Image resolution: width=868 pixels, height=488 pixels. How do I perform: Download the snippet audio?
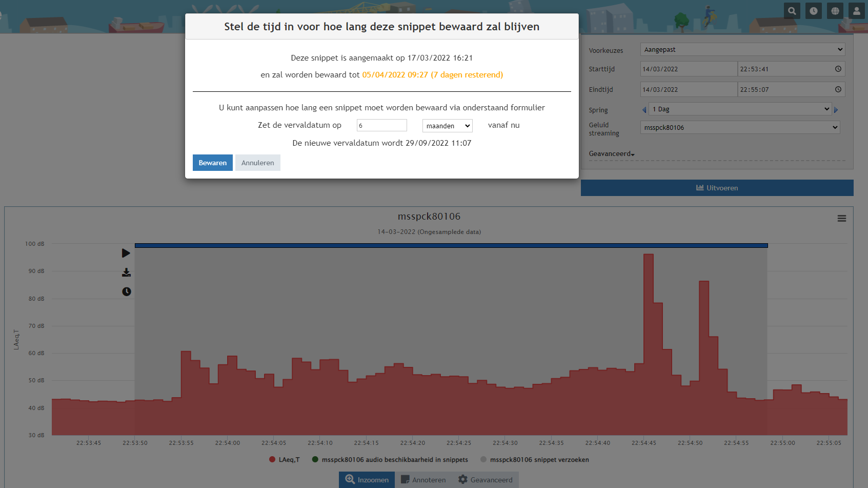point(126,272)
